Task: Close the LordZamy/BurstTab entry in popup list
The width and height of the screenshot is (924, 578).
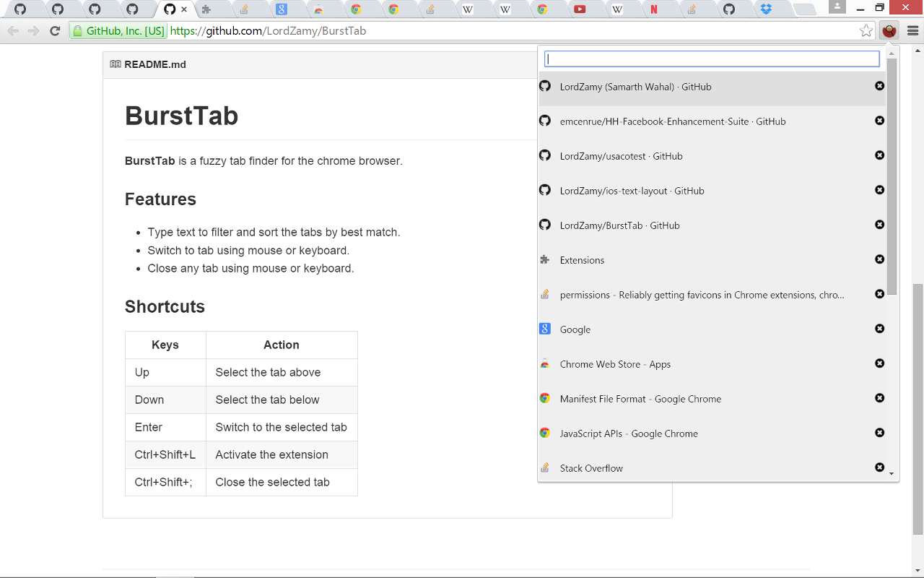Action: click(x=879, y=225)
